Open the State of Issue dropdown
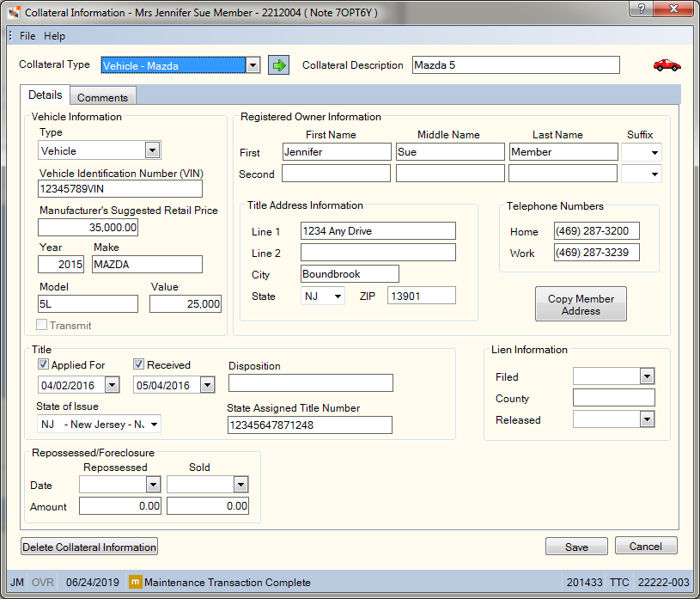This screenshot has width=700, height=599. (154, 425)
